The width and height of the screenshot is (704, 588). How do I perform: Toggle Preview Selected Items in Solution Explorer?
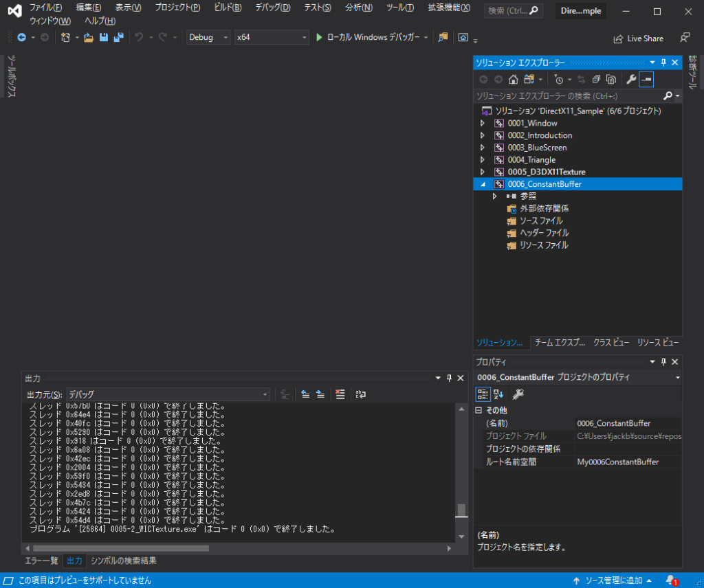(646, 79)
